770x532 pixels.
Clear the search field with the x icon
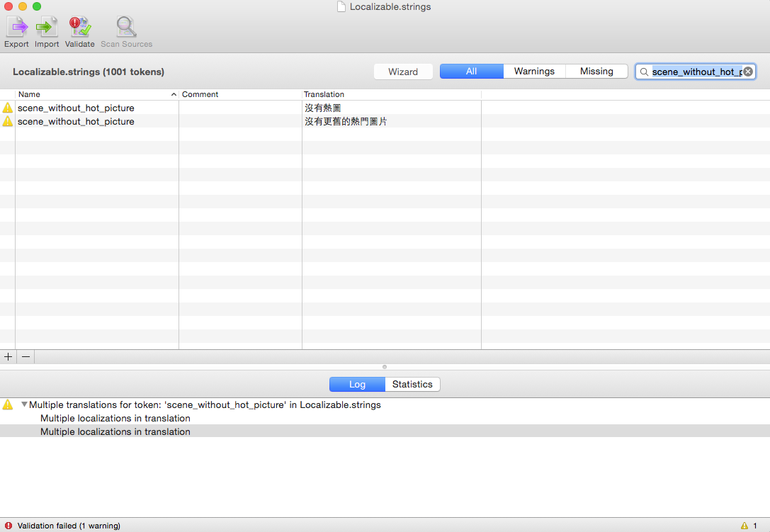click(748, 72)
